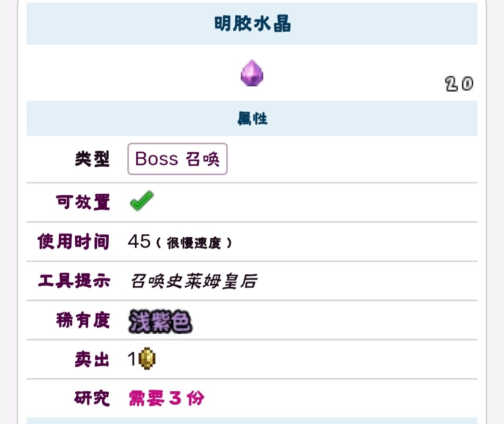
Task: Follow the 研究 label link
Action: tap(92, 398)
